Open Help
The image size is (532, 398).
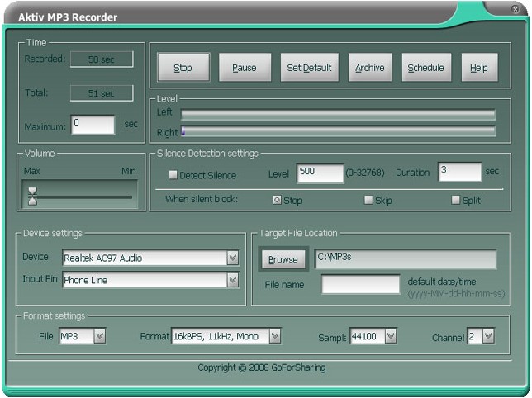coord(479,67)
